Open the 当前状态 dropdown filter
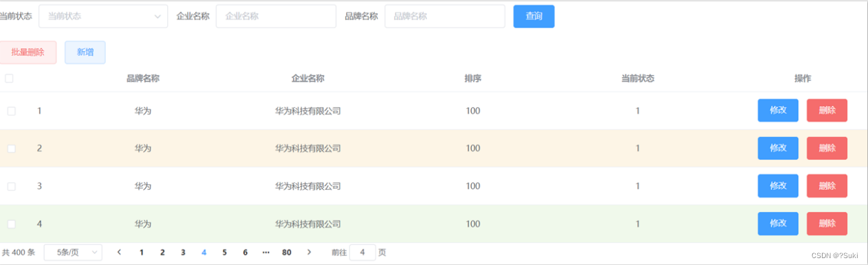 pyautogui.click(x=103, y=17)
